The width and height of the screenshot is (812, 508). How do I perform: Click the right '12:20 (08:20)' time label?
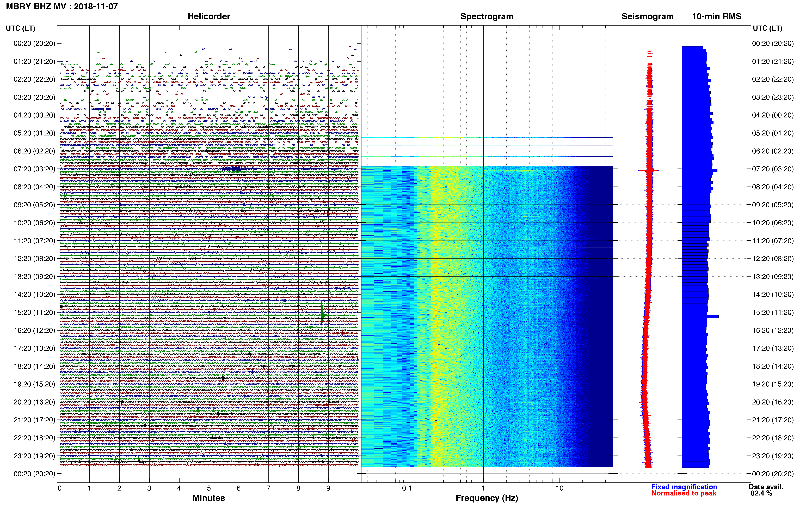[x=773, y=259]
